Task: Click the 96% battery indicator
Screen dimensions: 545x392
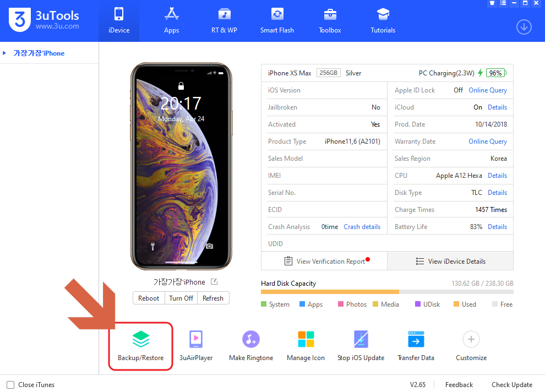Action: click(496, 73)
